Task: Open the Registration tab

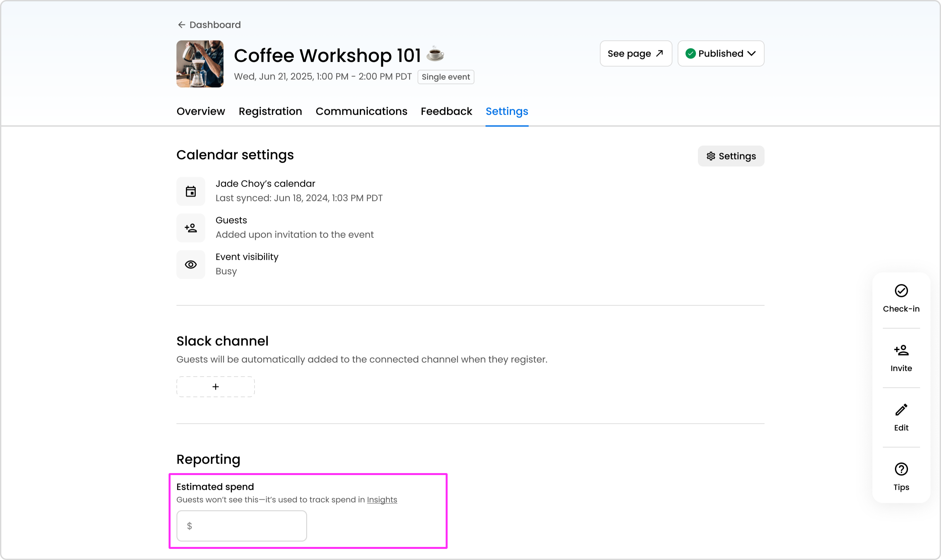Action: point(270,111)
